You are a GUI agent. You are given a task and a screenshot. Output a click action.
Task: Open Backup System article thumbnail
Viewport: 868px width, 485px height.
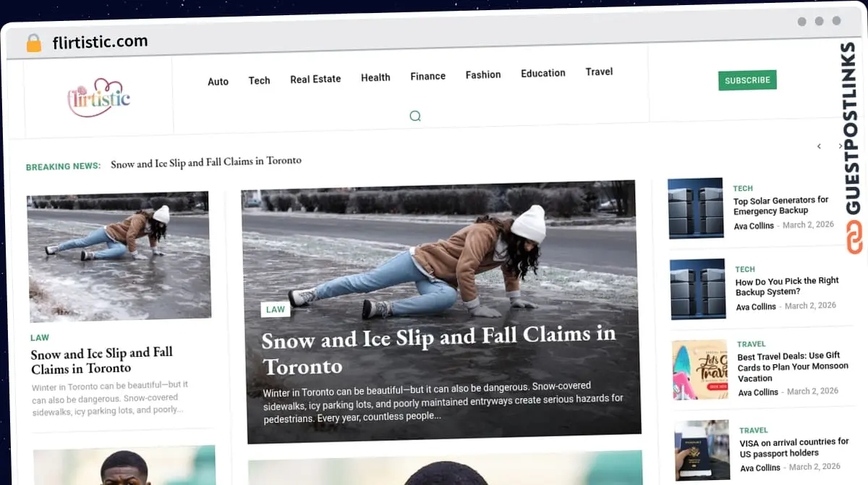tap(698, 289)
